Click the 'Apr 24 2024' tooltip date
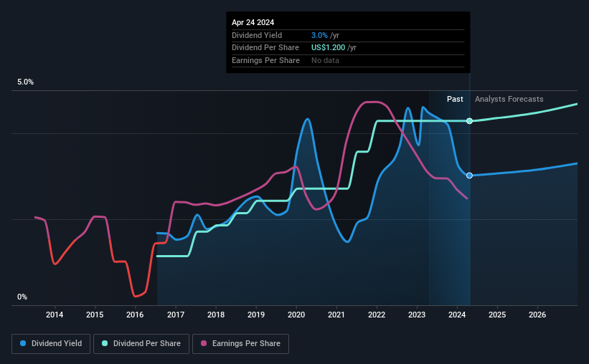Image resolution: width=589 pixels, height=364 pixels. (253, 22)
